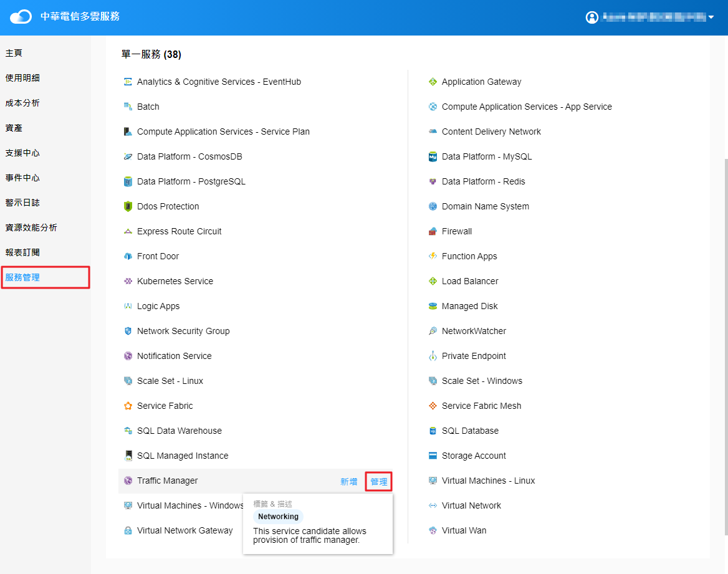Click the Service Plan icon
Viewport: 728px width, 574px height.
tap(128, 132)
